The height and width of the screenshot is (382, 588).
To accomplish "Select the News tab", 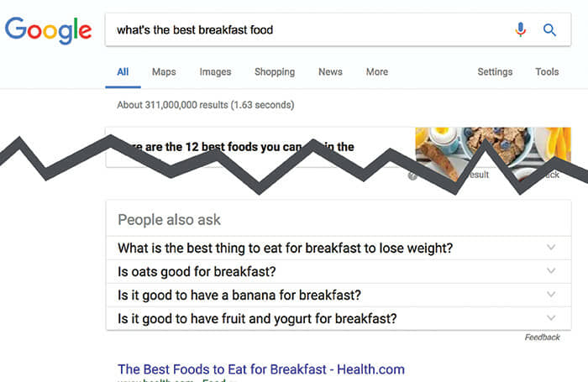I will tap(330, 71).
